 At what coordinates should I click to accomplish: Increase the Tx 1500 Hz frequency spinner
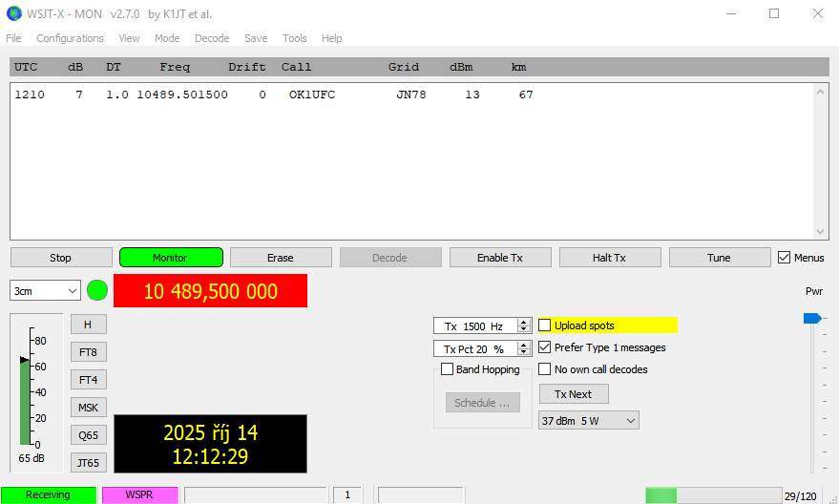[524, 322]
